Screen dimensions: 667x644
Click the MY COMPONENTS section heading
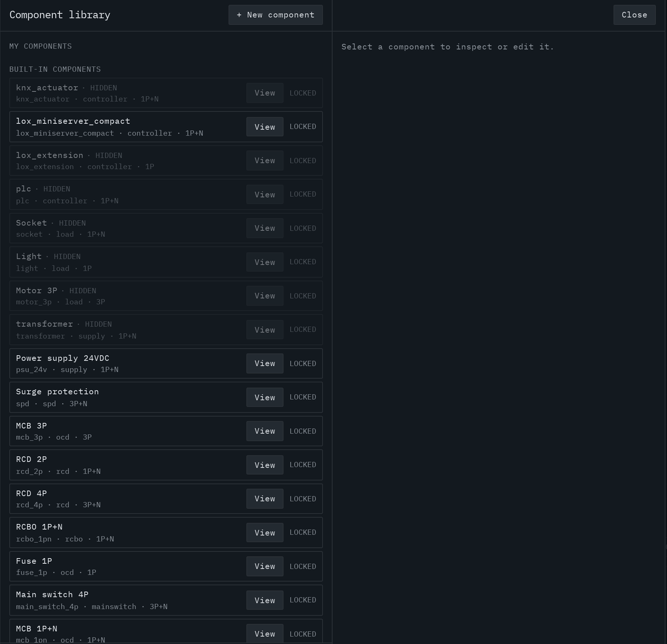(x=41, y=46)
